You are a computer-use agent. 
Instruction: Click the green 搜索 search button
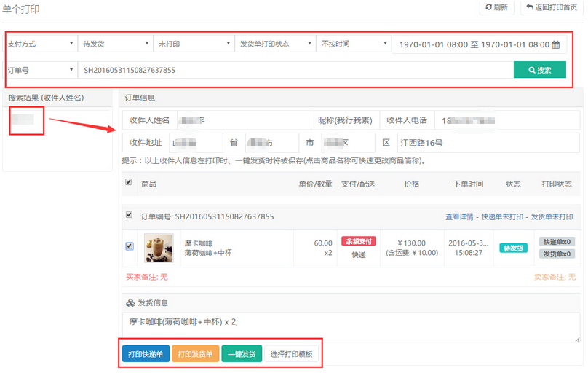point(539,70)
